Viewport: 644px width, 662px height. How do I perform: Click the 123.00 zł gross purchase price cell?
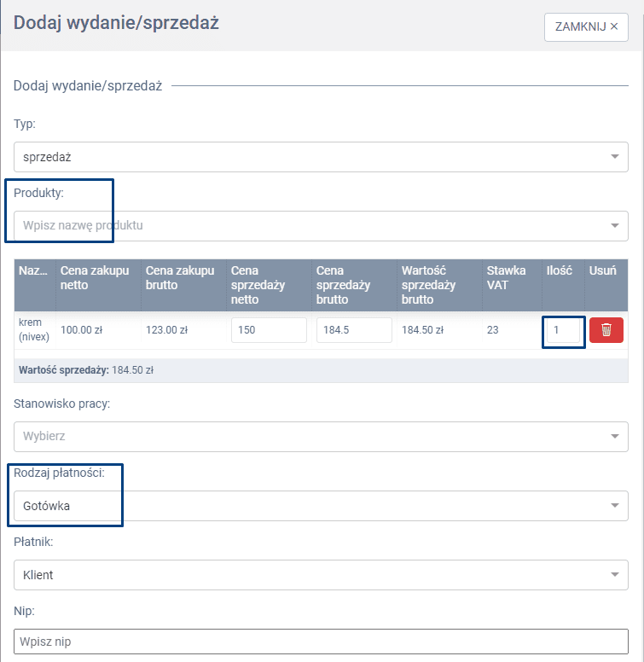[x=167, y=330]
